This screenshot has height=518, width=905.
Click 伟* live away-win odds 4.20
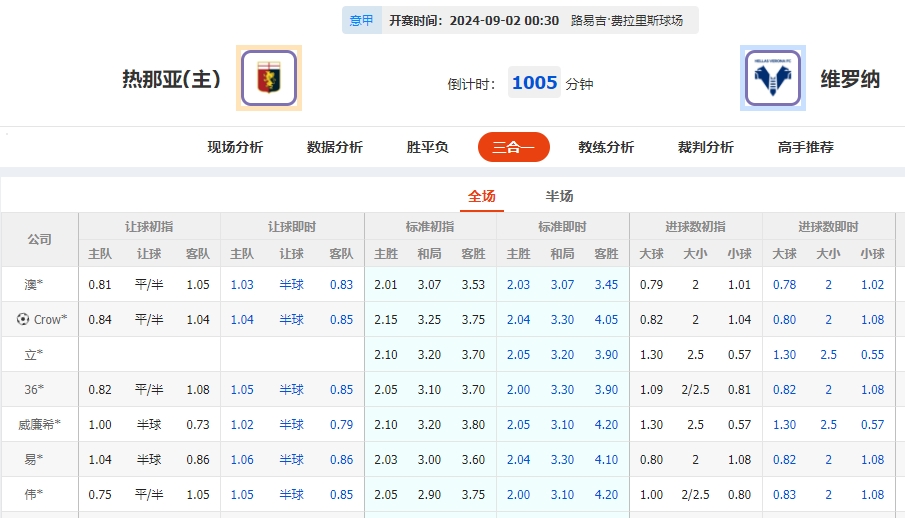tap(607, 495)
